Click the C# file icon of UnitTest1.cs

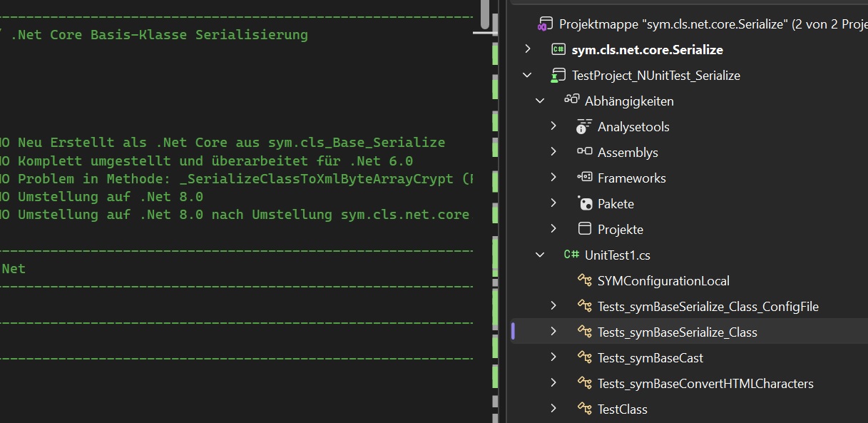pyautogui.click(x=571, y=255)
